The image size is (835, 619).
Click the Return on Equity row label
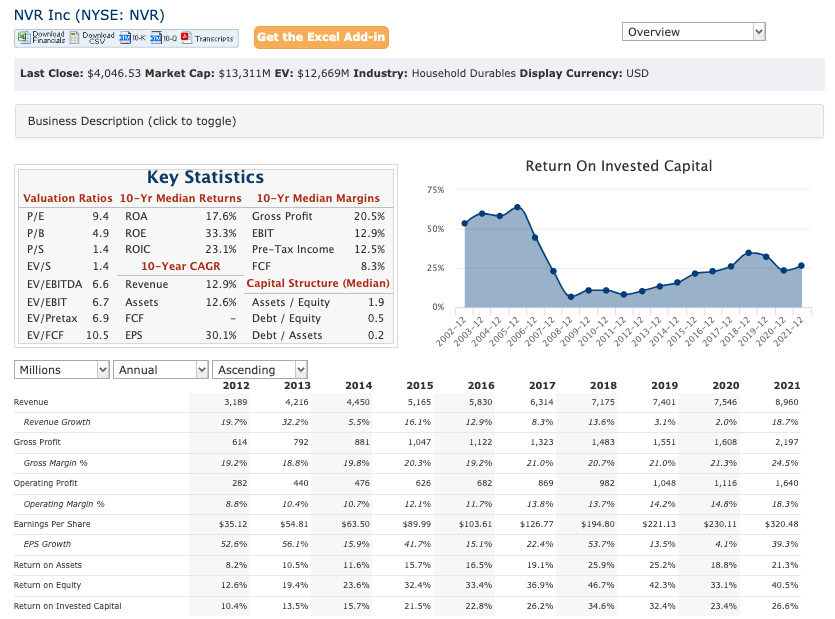pyautogui.click(x=47, y=585)
